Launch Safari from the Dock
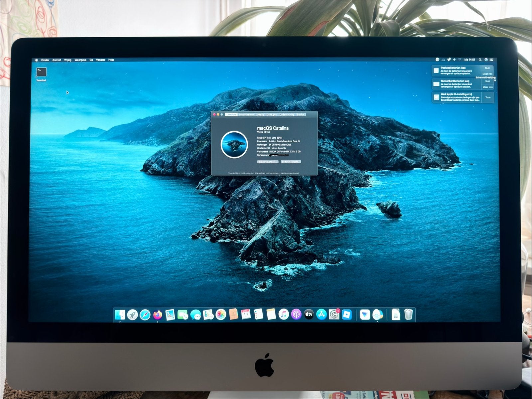This screenshot has height=399, width=532. 145,315
